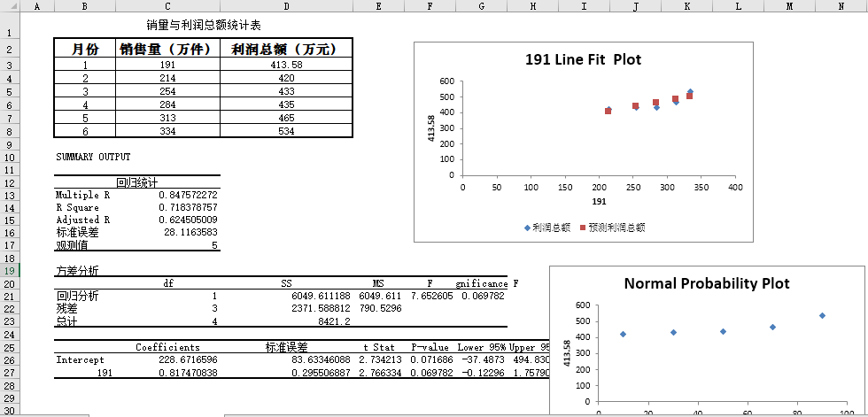868x417 pixels.
Task: Click the R Square label cell
Action: (x=78, y=207)
